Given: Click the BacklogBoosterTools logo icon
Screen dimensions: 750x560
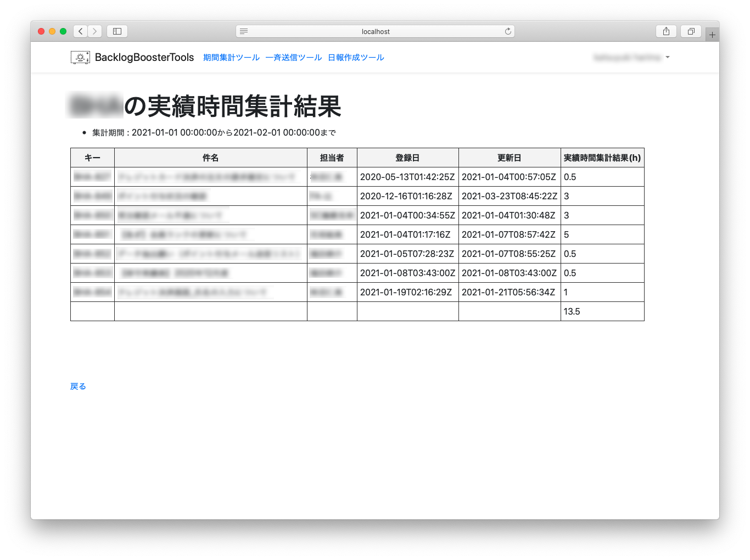Looking at the screenshot, I should [x=80, y=58].
